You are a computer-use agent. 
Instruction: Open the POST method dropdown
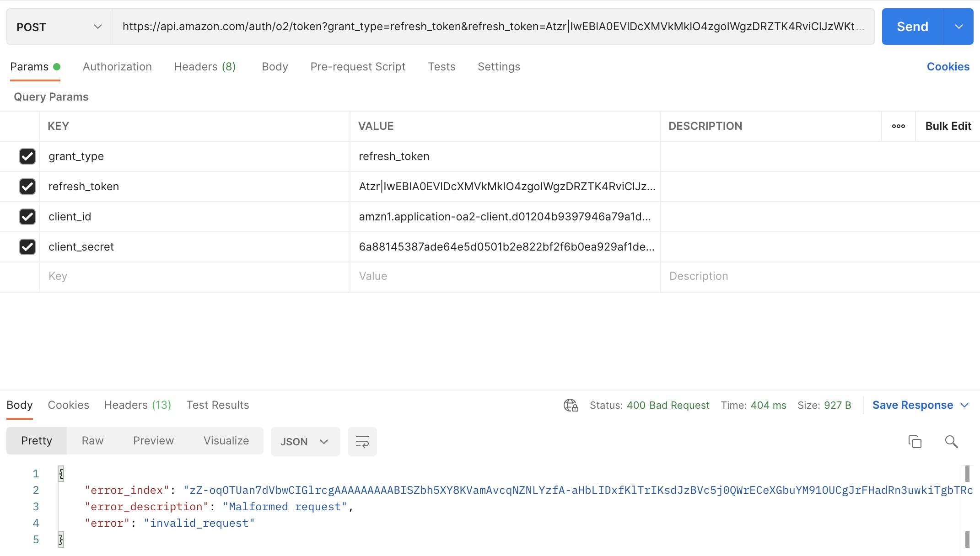[59, 27]
